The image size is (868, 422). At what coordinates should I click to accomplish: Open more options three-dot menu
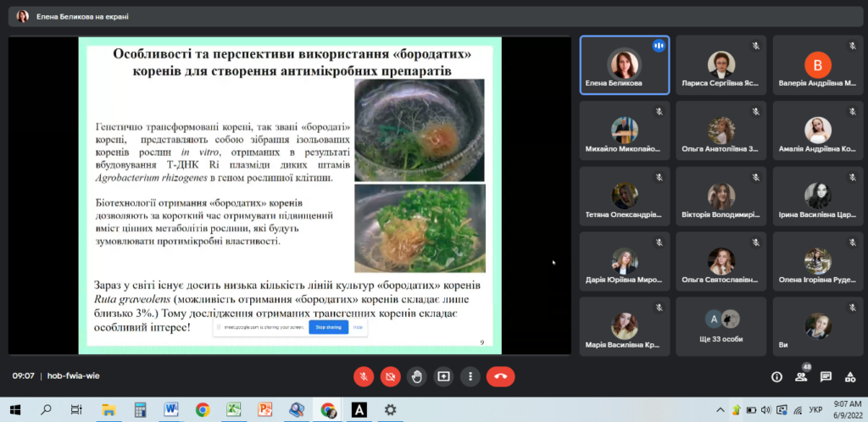[469, 376]
